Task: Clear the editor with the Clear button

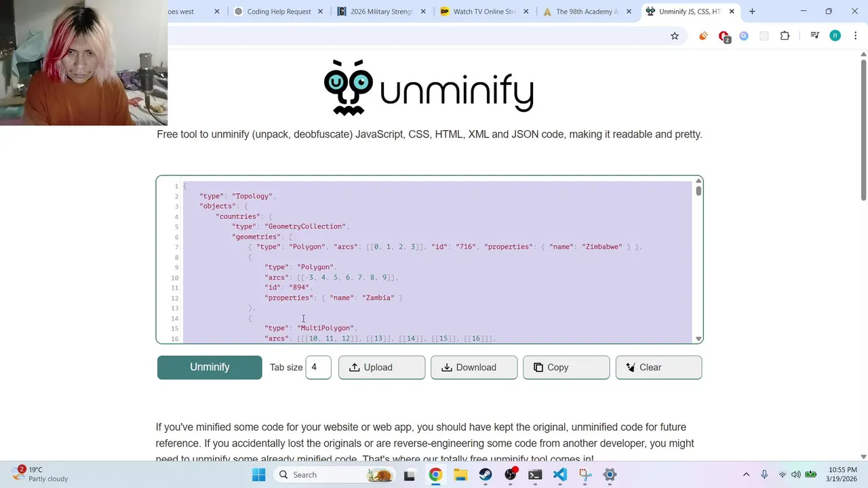Action: tap(658, 367)
